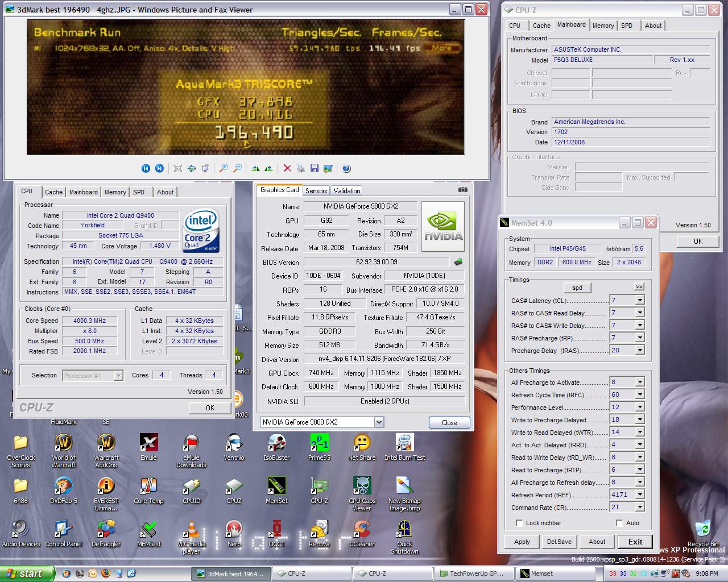
Task: Go to previous image in Picture Viewer
Action: [146, 168]
